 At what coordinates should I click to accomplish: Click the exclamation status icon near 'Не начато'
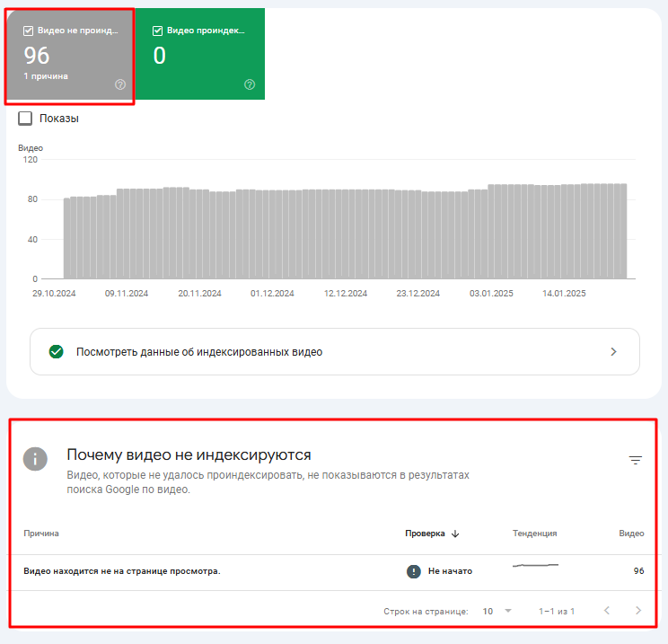point(413,571)
